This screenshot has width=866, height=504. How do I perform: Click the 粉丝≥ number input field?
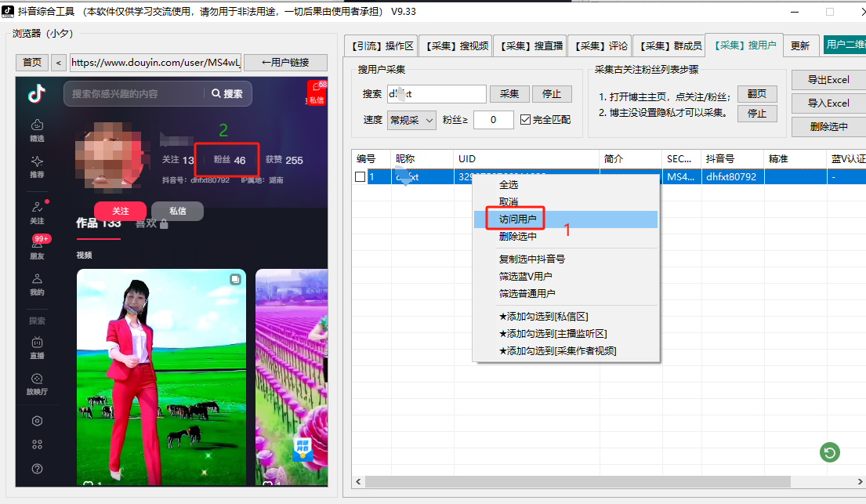(491, 120)
